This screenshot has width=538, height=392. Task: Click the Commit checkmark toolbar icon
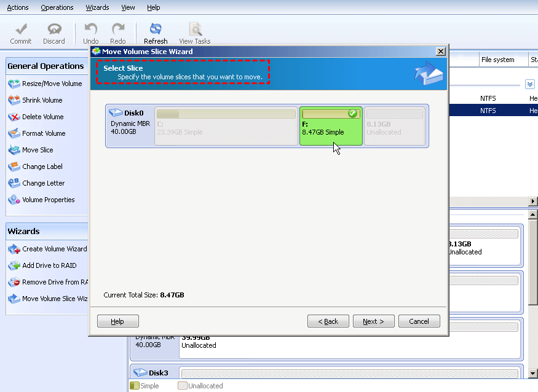pyautogui.click(x=22, y=29)
